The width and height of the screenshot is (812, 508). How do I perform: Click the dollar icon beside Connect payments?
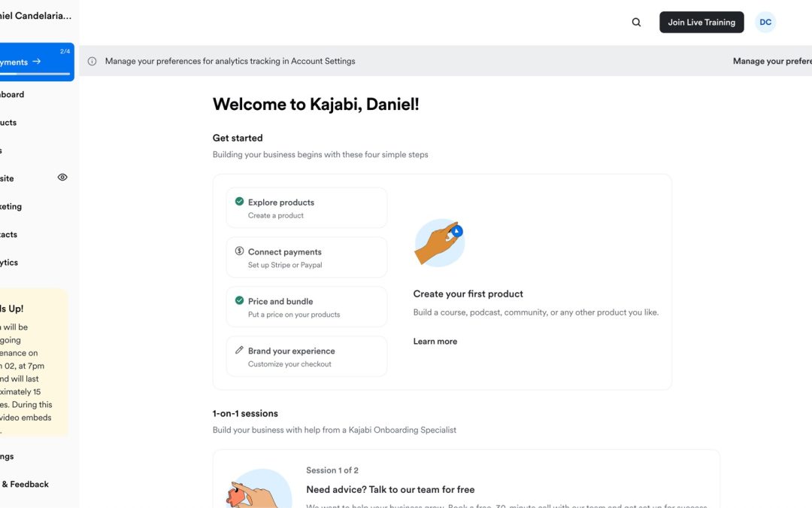coord(239,251)
